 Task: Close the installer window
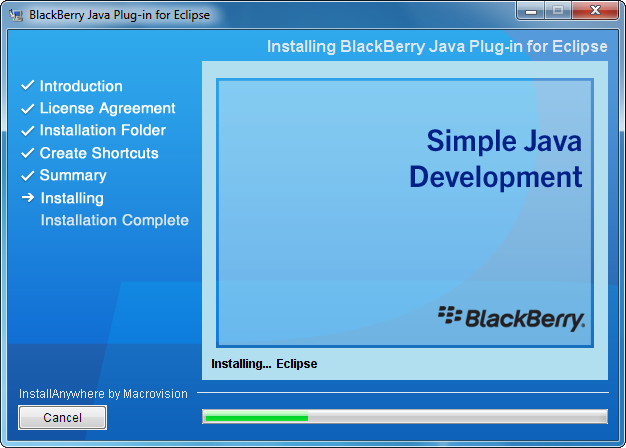tap(595, 11)
